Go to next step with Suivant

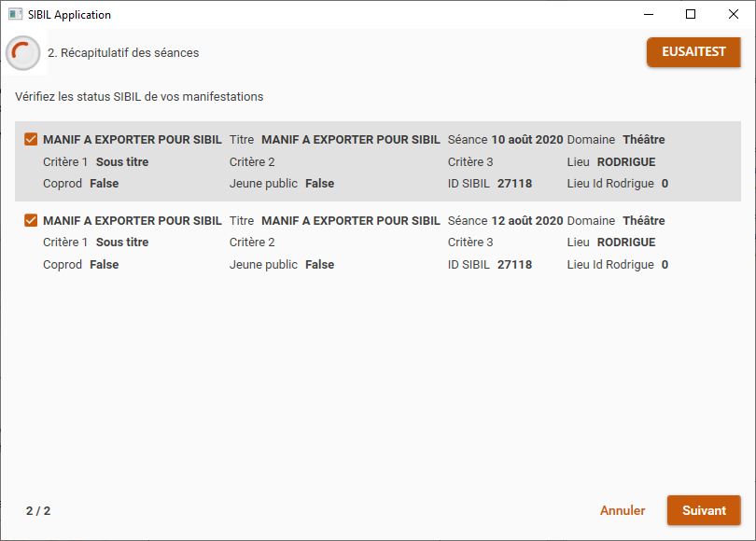click(704, 510)
